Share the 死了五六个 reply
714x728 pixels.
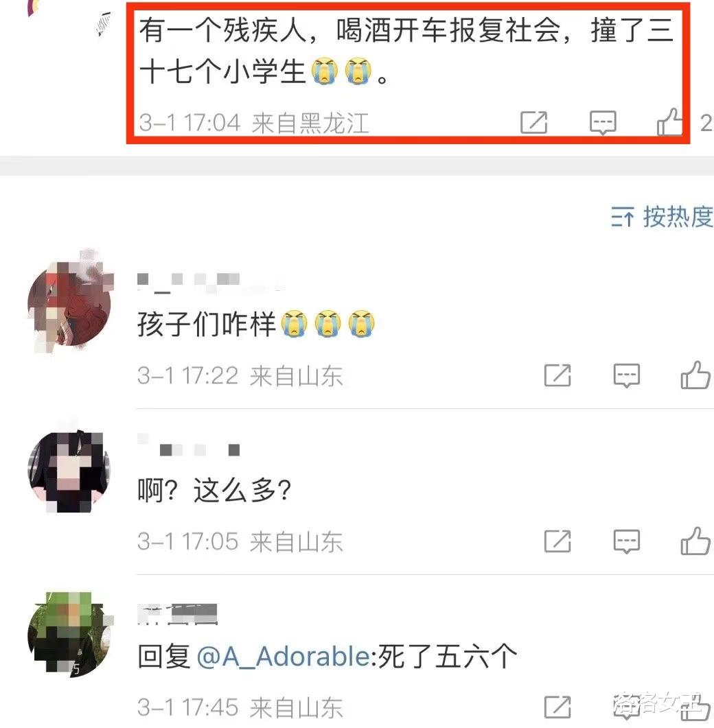(557, 707)
